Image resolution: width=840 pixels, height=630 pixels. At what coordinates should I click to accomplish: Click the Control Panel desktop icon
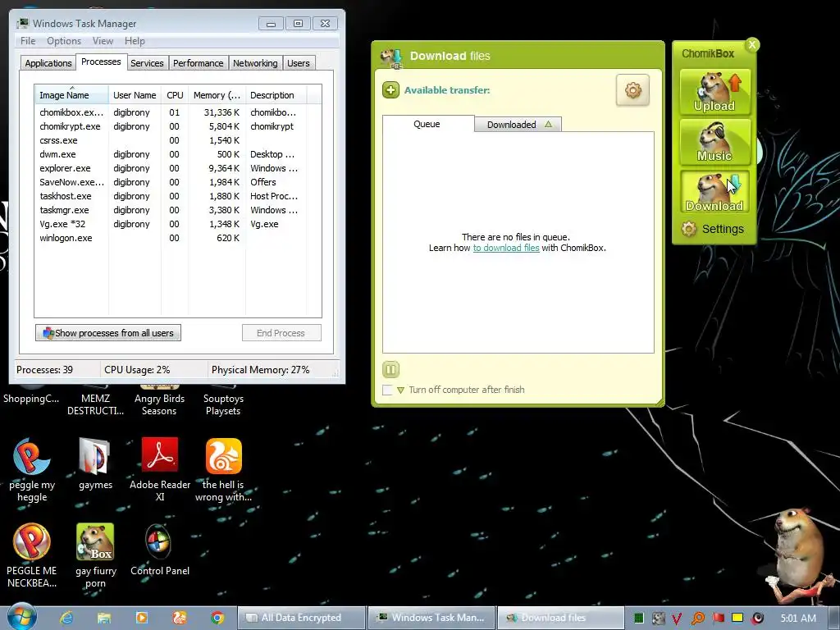160,550
